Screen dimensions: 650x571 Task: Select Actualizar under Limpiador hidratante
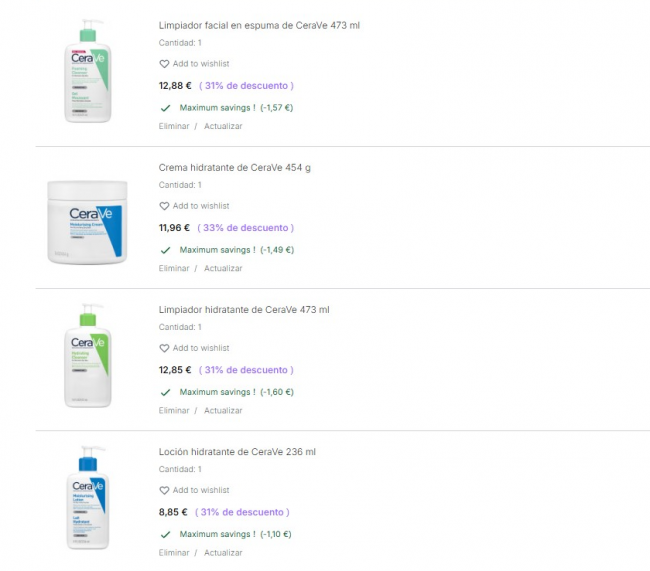pos(223,410)
